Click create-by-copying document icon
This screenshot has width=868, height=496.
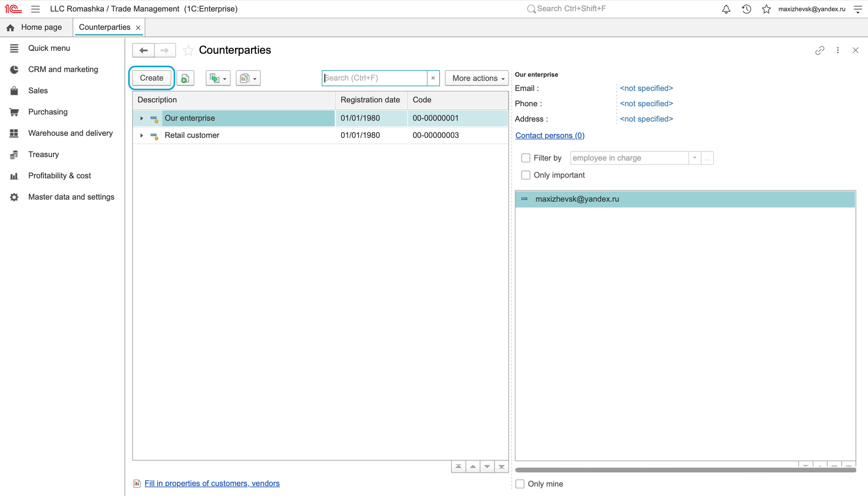pos(185,78)
